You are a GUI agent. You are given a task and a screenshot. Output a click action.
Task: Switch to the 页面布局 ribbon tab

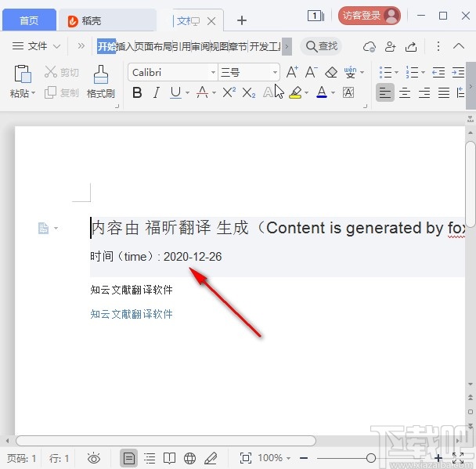[x=153, y=46]
